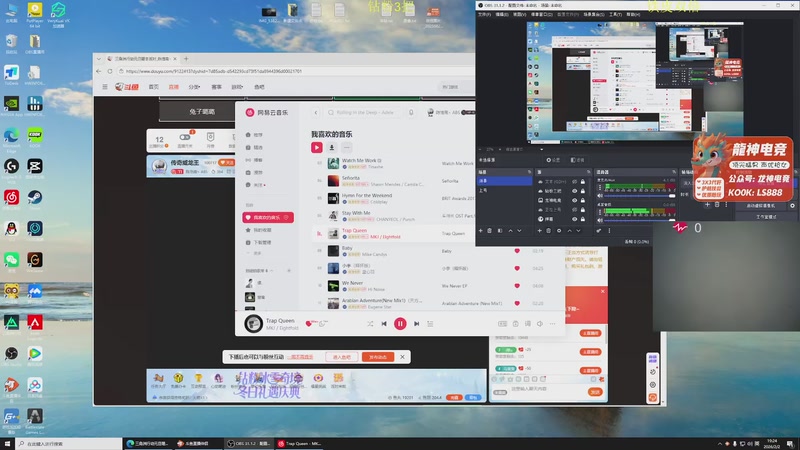
Task: Toggle the heart on the We Never row
Action: tap(517, 286)
